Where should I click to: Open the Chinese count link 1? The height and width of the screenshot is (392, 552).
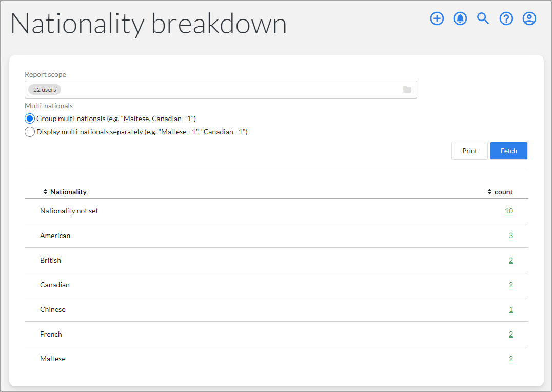coord(511,309)
